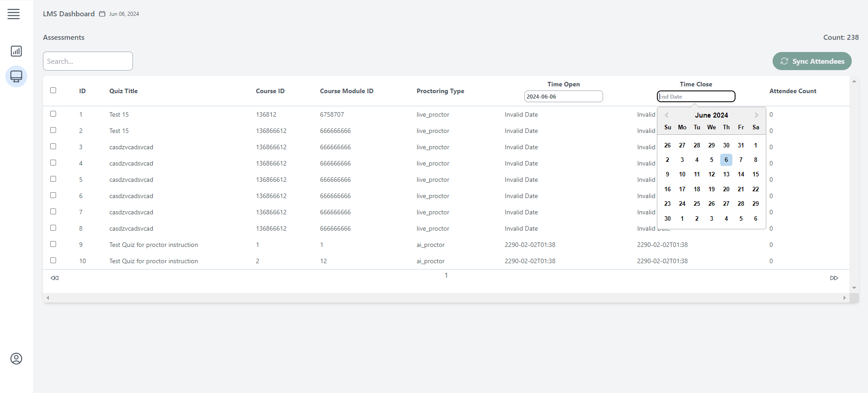Screen dimensions: 868x393
Task: Click course ID 136812
Action: pyautogui.click(x=266, y=114)
